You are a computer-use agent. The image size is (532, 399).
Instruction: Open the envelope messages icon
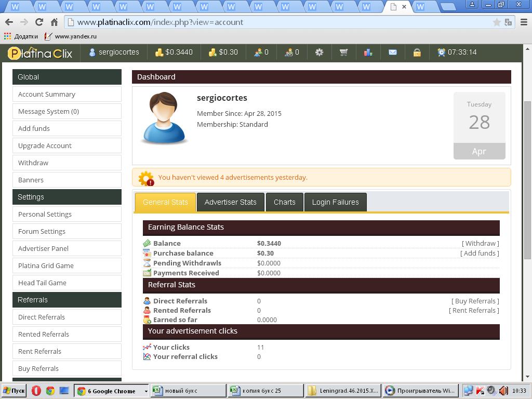click(393, 52)
